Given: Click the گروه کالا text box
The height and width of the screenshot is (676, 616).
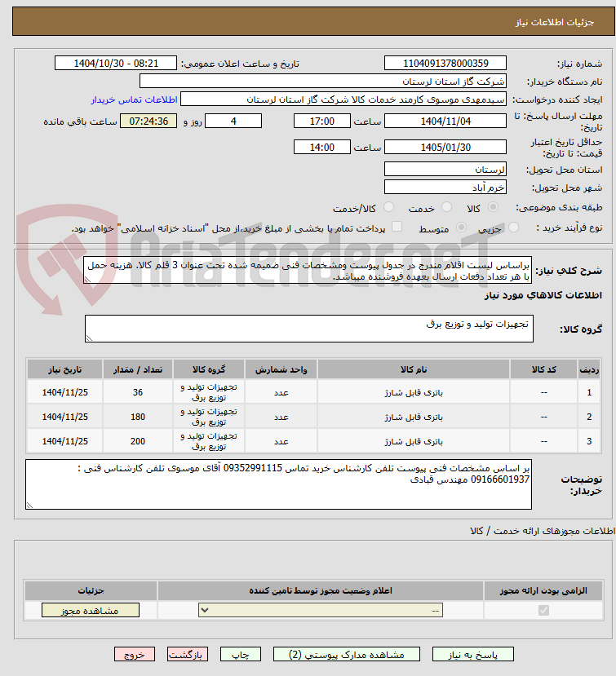Looking at the screenshot, I should [x=309, y=329].
